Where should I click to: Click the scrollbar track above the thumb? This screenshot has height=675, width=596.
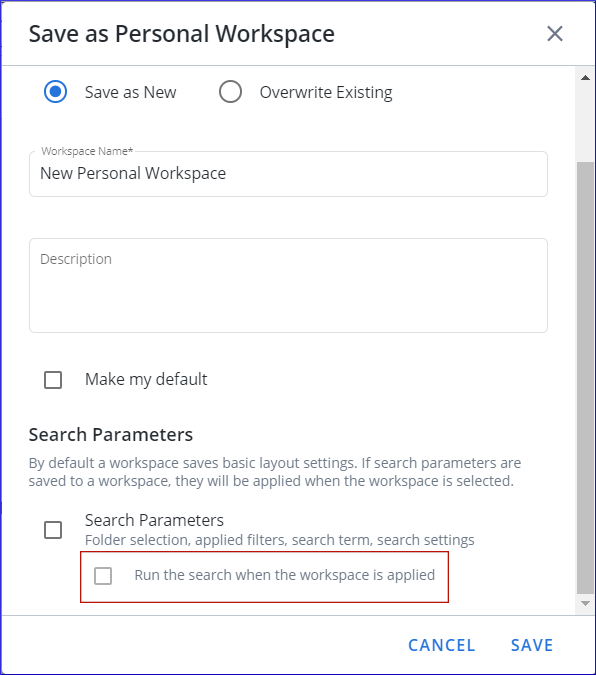(x=585, y=124)
